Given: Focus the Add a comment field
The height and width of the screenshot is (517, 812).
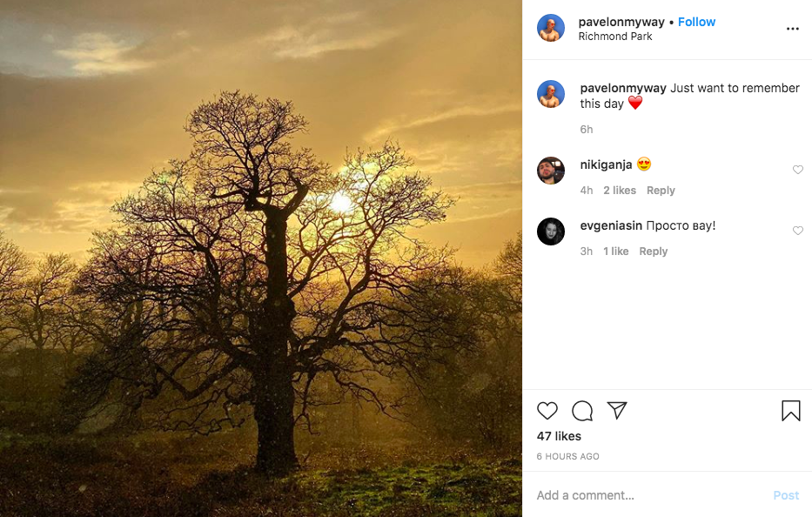Looking at the screenshot, I should (x=644, y=495).
